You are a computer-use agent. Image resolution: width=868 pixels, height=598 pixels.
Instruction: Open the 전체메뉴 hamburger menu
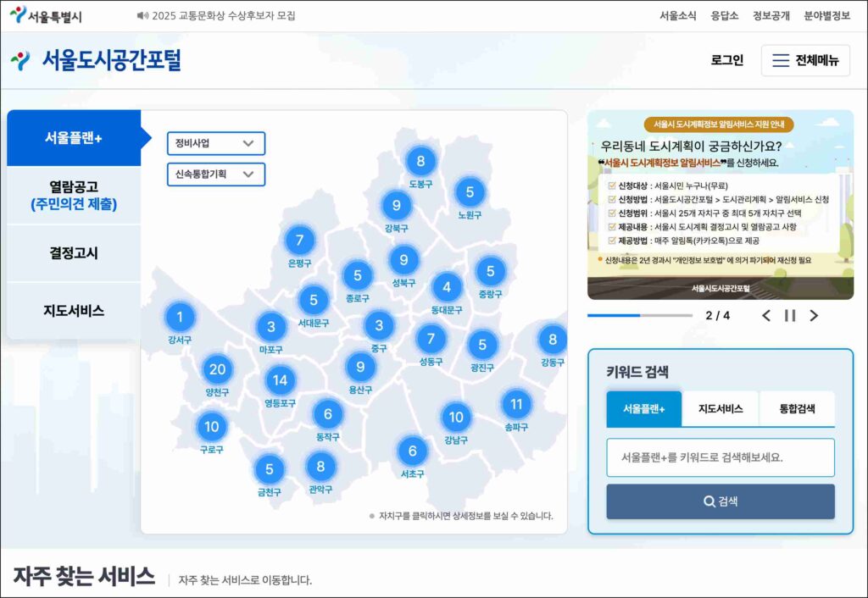tap(805, 60)
